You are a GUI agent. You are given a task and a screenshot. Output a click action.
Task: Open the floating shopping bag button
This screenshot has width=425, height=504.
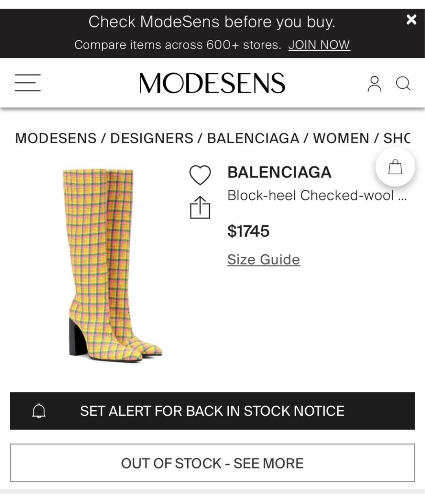point(395,167)
